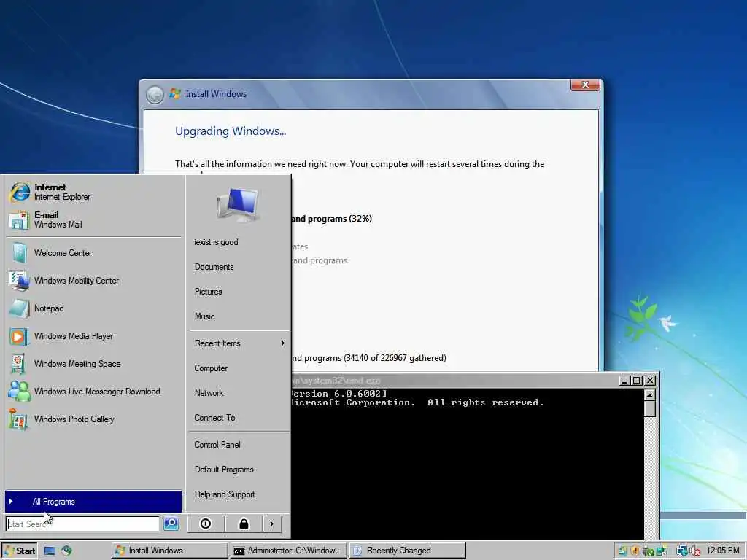Click command prompt scrollbar up arrow

pos(649,395)
